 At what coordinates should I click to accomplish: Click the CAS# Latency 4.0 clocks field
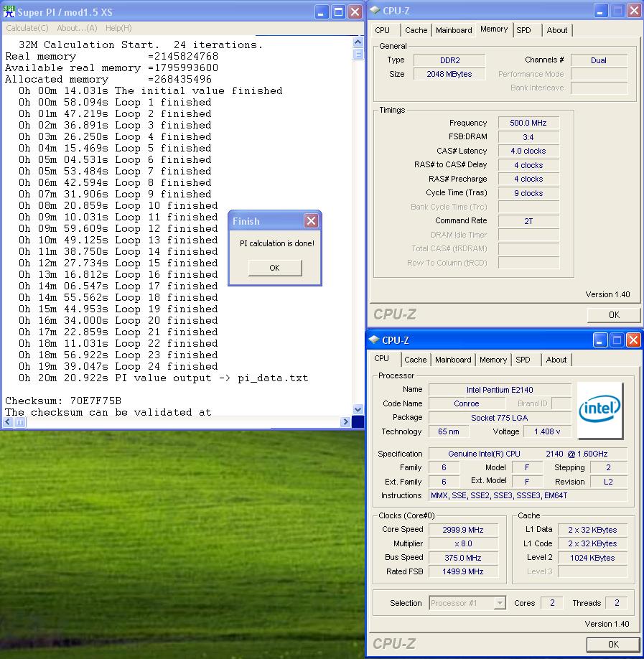point(528,151)
